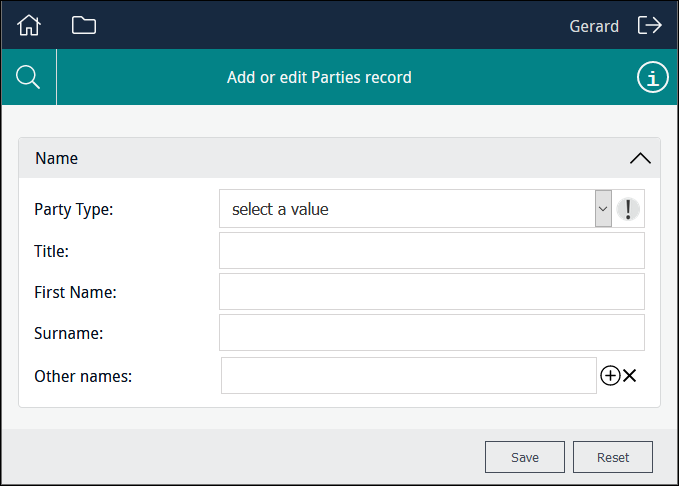Collapse the Name section using the chevron
The image size is (679, 486).
point(640,158)
